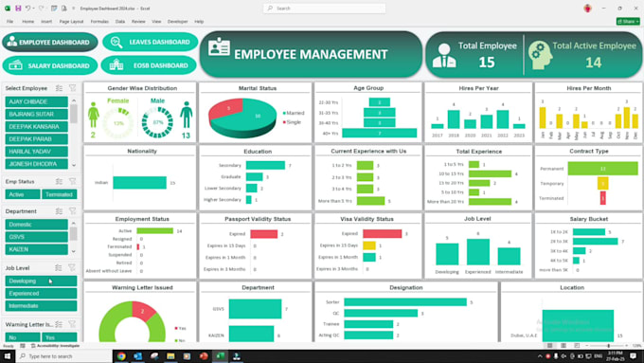The image size is (644, 363).
Task: Select BAJRANG SUTAR in employee slicer
Action: (x=37, y=114)
